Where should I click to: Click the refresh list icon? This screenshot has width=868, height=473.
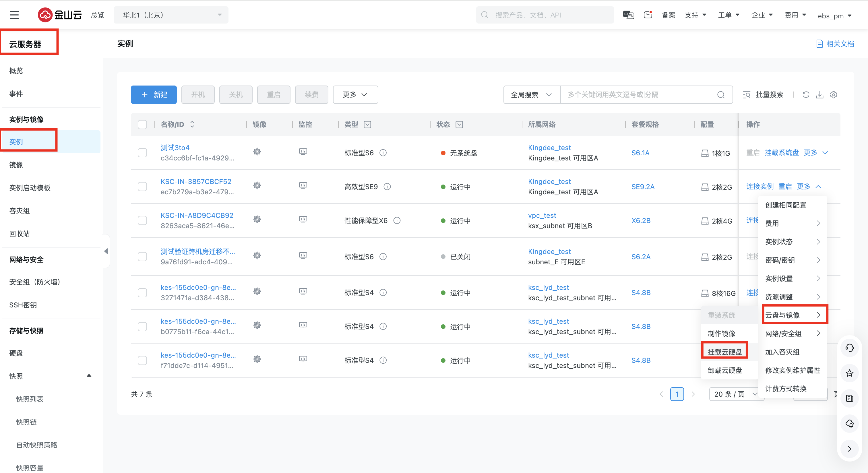point(806,95)
